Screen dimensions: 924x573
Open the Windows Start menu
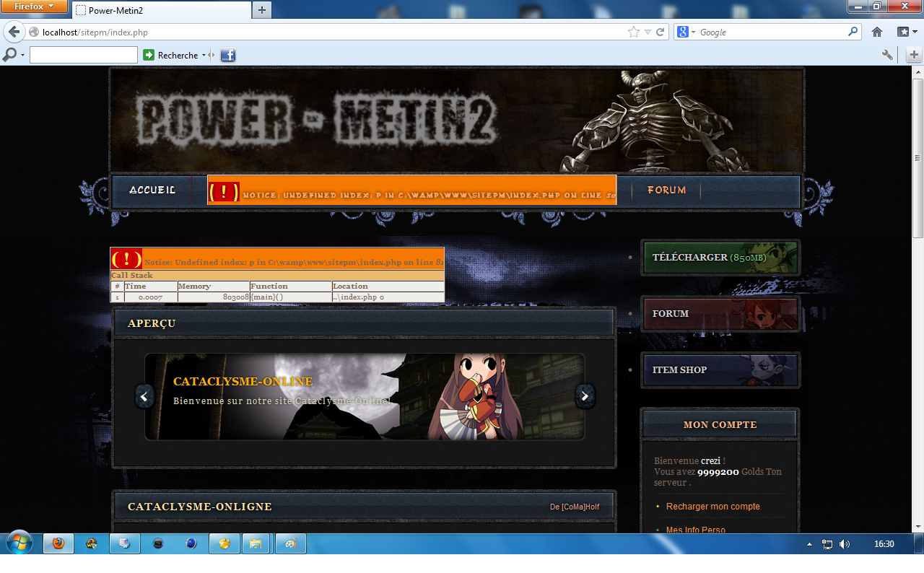[18, 543]
